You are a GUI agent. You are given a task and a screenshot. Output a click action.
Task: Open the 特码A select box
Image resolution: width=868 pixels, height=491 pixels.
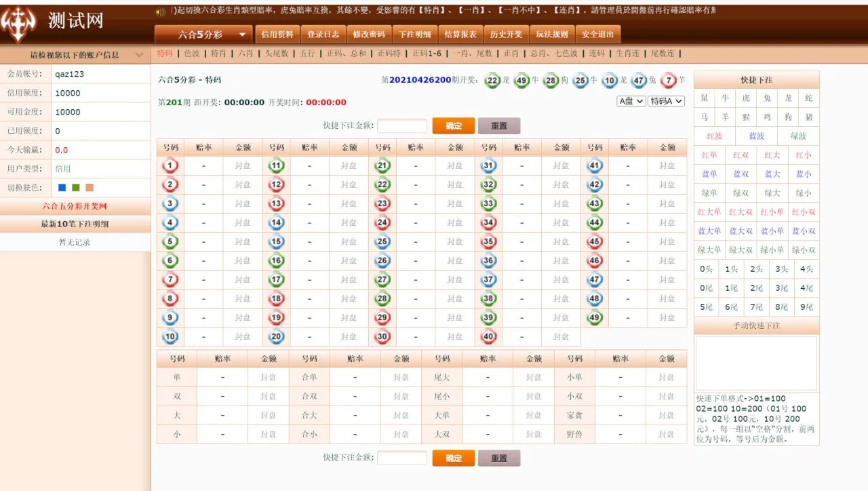tap(666, 101)
